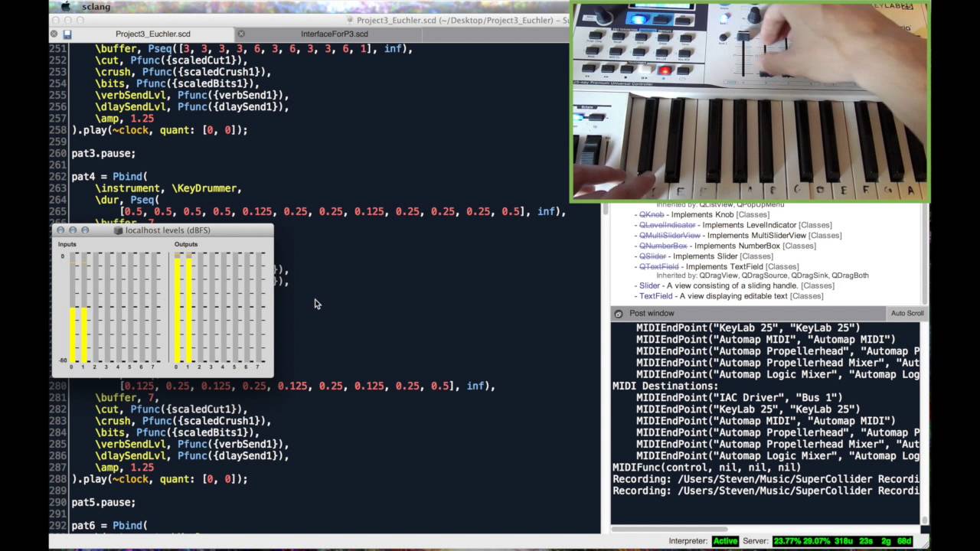Image resolution: width=980 pixels, height=551 pixels.
Task: Click '\buffer, 7,' on line 281
Action: tap(127, 398)
